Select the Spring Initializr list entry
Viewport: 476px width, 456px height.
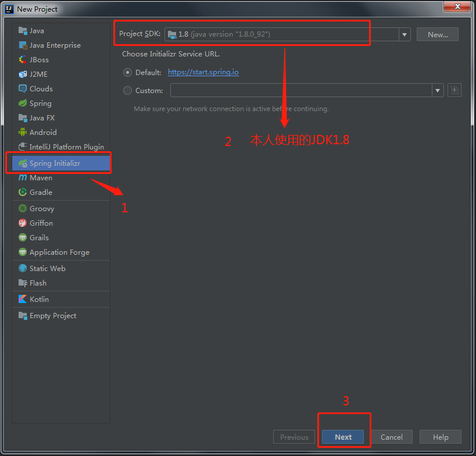point(61,163)
